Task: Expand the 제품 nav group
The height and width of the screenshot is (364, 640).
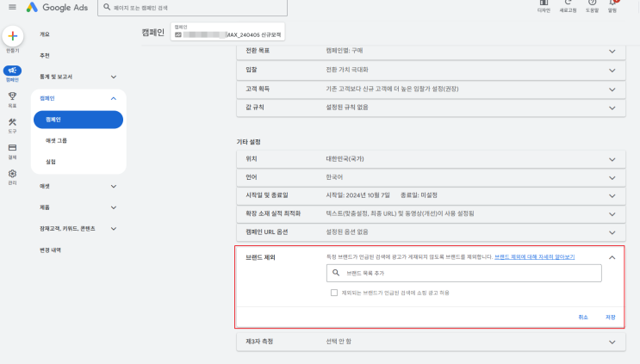Action: 114,207
